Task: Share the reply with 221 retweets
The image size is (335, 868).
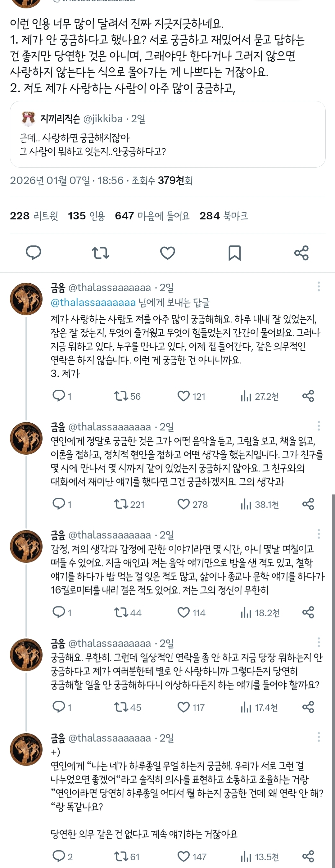Action: [308, 504]
